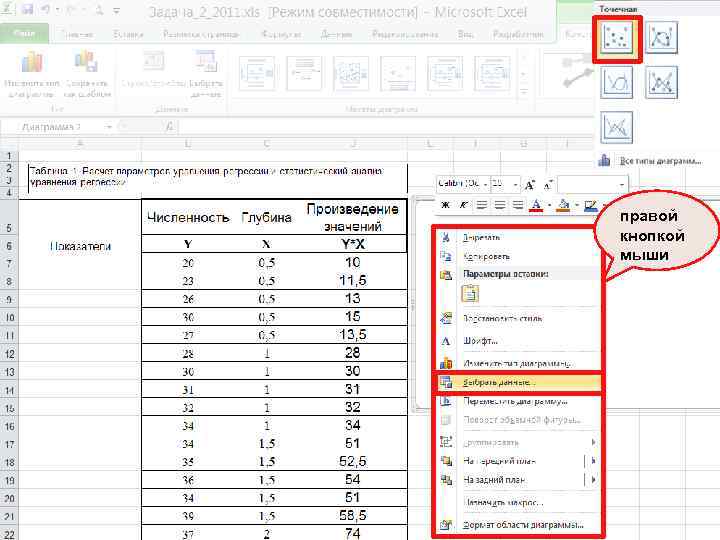
Task: Open the Customize Quick Access Toolbar arrow
Action: pyautogui.click(x=117, y=10)
